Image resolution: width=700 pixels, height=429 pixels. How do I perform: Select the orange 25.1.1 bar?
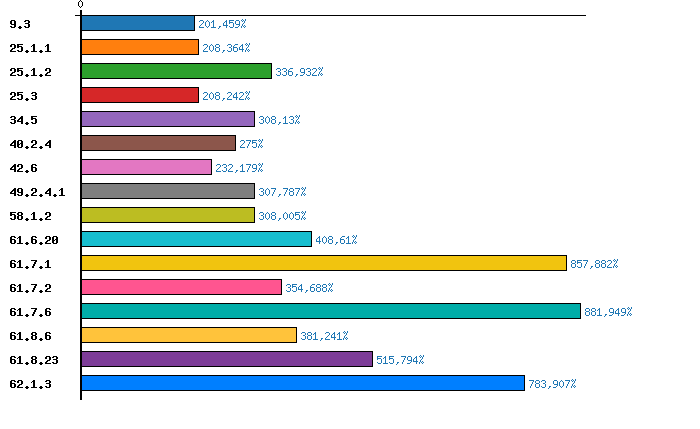[x=139, y=47]
